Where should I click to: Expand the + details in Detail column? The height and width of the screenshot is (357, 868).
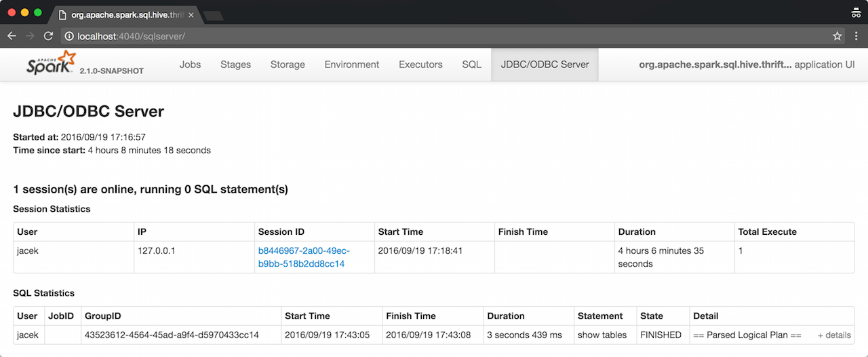[x=834, y=335]
